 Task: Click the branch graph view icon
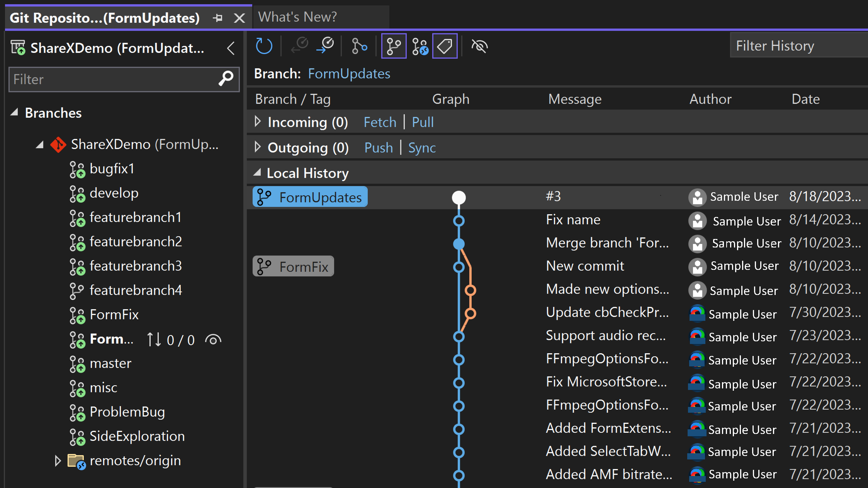coord(393,46)
